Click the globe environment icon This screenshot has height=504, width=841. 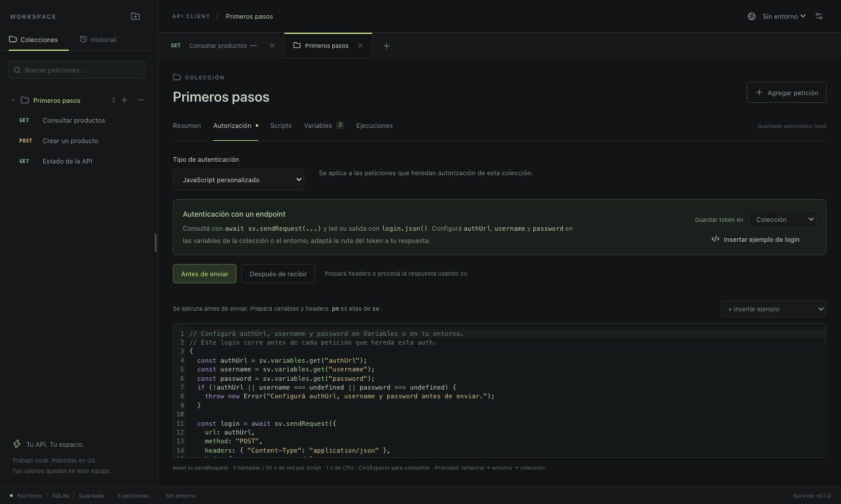point(752,16)
